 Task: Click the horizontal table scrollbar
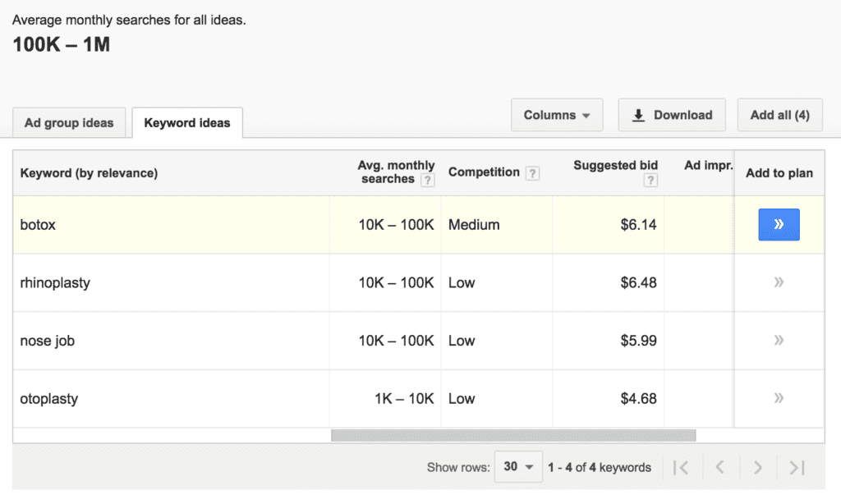[x=513, y=436]
